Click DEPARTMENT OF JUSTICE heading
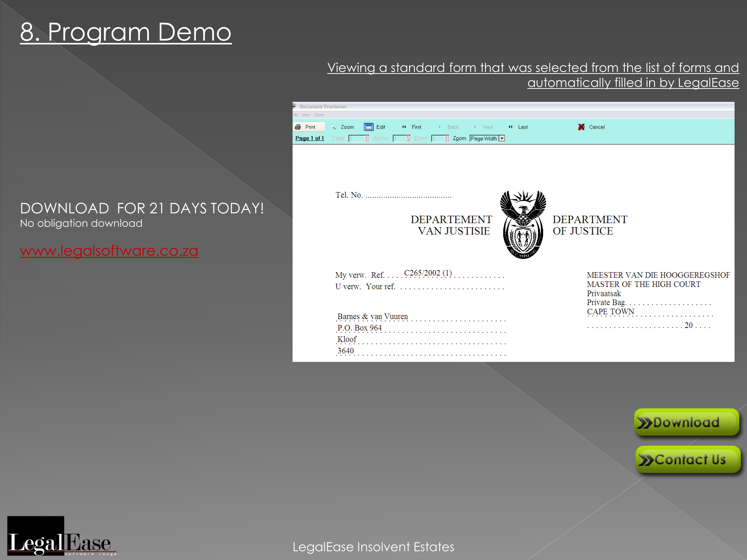This screenshot has width=747, height=560. (590, 225)
